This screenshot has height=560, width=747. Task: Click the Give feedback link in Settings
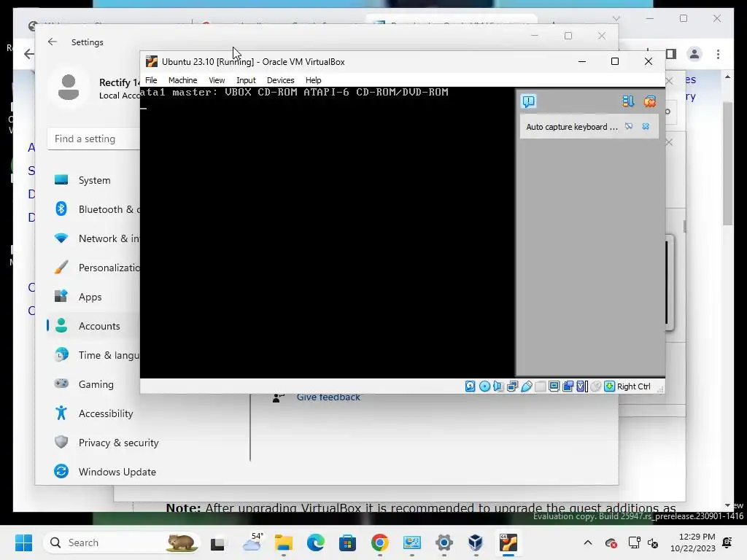(328, 397)
